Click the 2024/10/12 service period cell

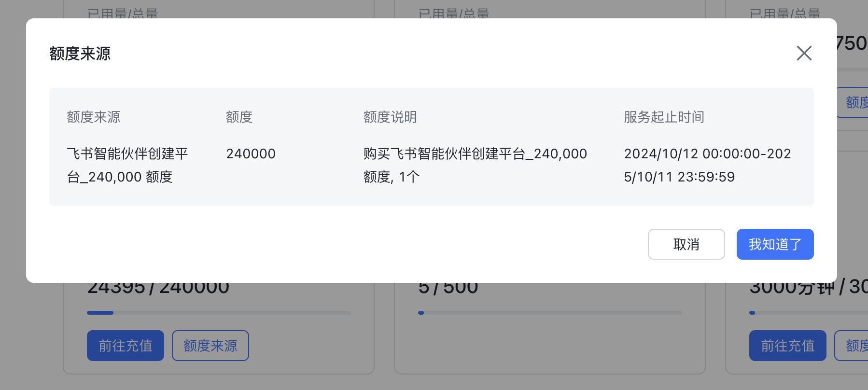[707, 165]
